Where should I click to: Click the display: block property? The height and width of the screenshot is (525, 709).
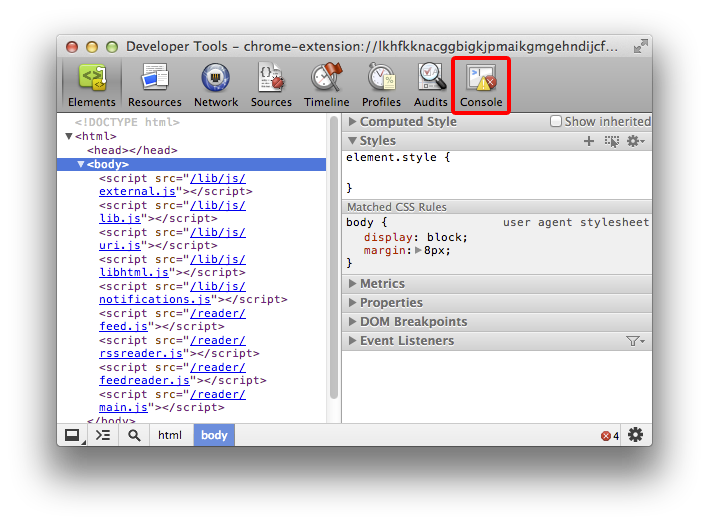pyautogui.click(x=416, y=237)
